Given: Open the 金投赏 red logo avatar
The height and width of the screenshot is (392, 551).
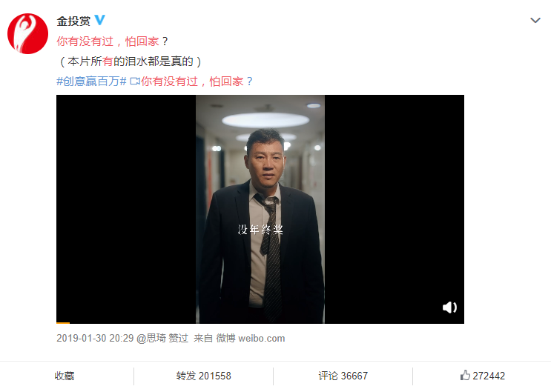Looking at the screenshot, I should [x=27, y=34].
